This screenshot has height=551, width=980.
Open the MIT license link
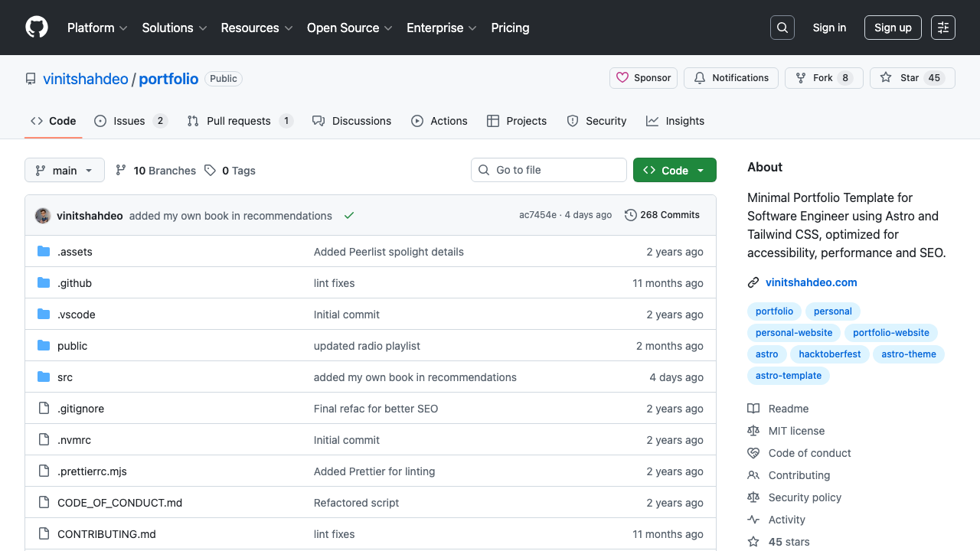[x=796, y=431]
